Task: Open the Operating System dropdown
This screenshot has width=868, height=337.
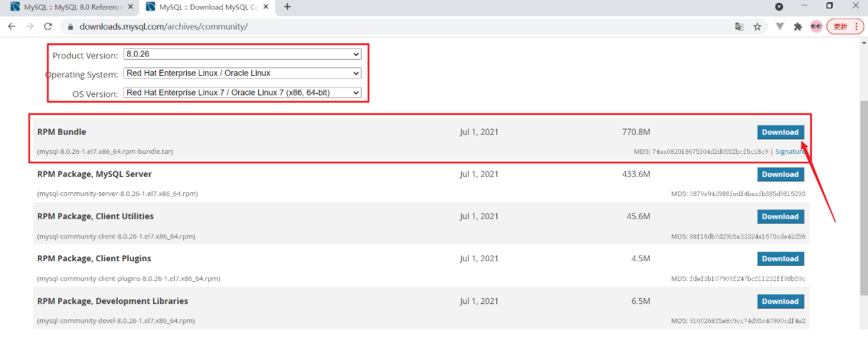Action: [242, 73]
